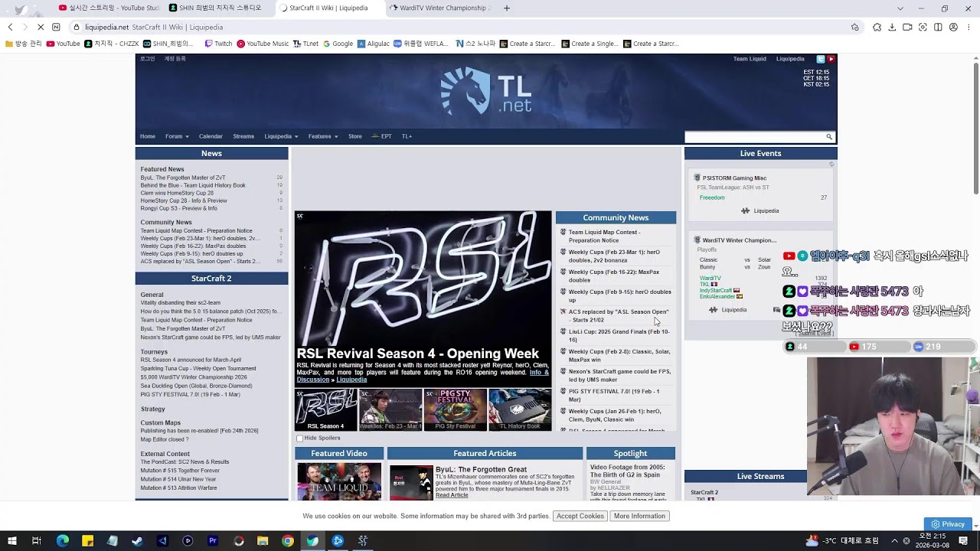980x551 pixels.
Task: Open TL+ in the TL navigation
Action: [x=407, y=136]
